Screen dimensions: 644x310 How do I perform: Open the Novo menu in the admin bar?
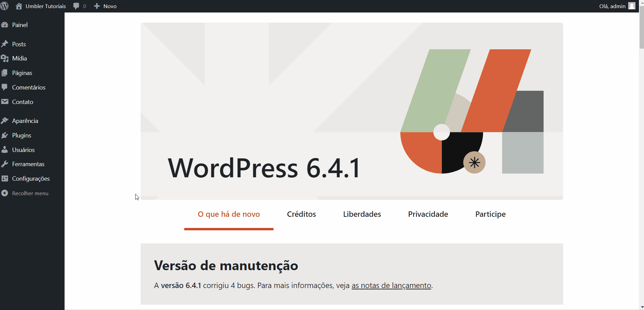tap(105, 6)
